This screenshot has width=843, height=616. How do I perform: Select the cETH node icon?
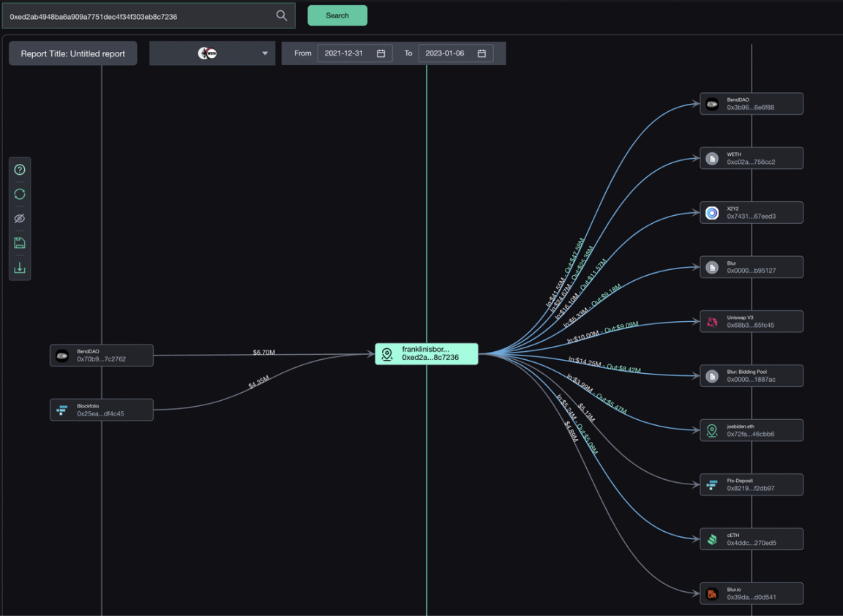712,539
